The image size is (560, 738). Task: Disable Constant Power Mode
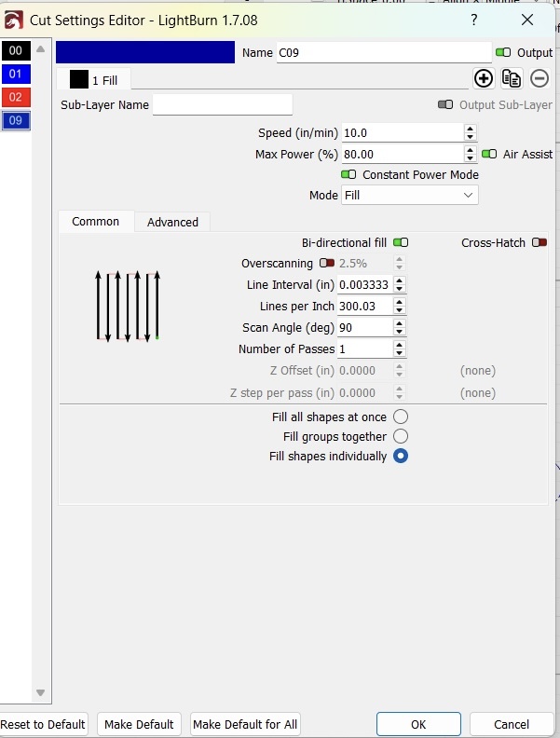click(348, 174)
